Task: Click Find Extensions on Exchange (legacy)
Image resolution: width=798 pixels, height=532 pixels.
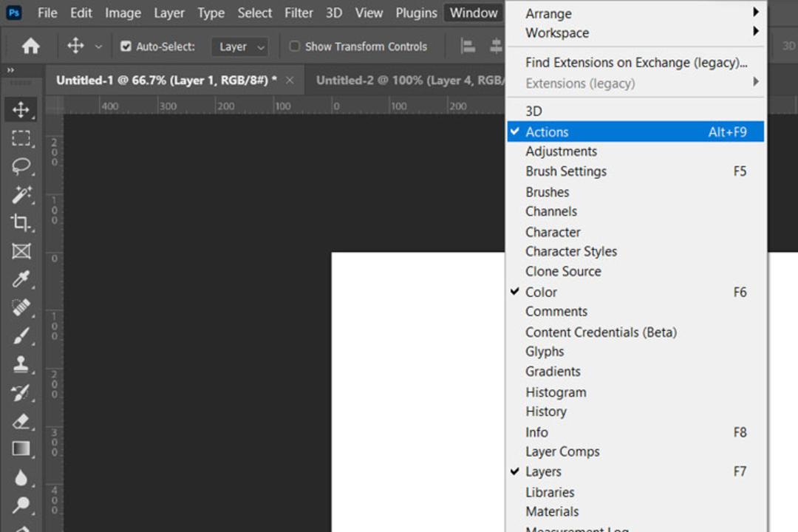Action: coord(635,62)
